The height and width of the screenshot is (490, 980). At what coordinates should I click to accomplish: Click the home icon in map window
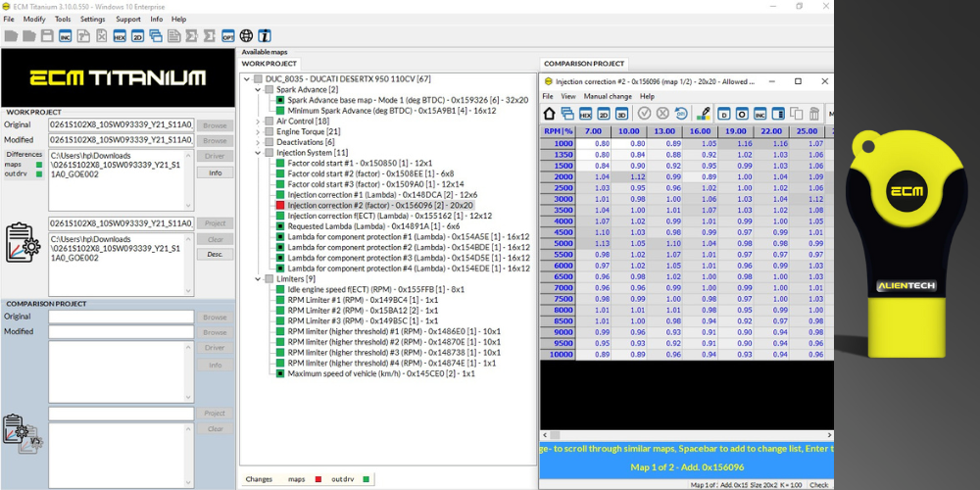pos(550,114)
